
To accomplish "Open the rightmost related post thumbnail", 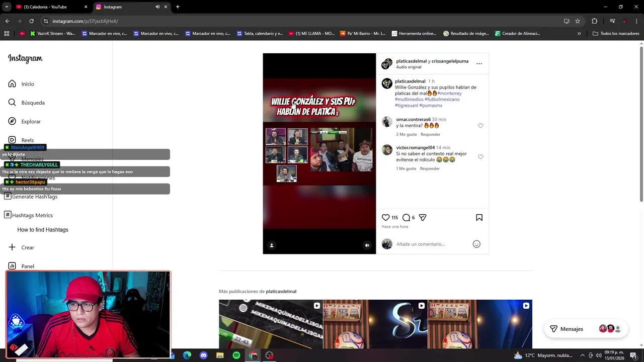I will (x=480, y=324).
